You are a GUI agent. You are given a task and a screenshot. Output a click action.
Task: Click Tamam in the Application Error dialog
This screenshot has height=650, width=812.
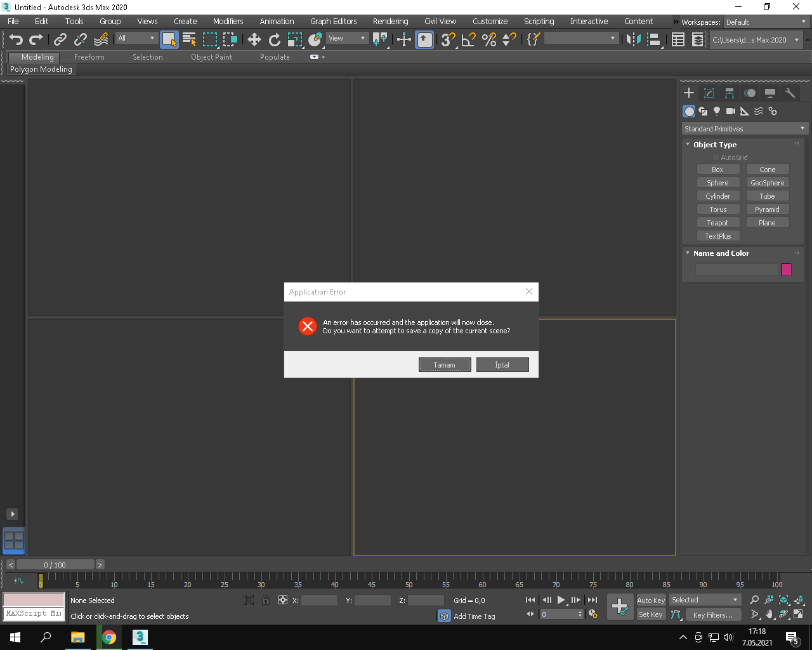pos(445,365)
